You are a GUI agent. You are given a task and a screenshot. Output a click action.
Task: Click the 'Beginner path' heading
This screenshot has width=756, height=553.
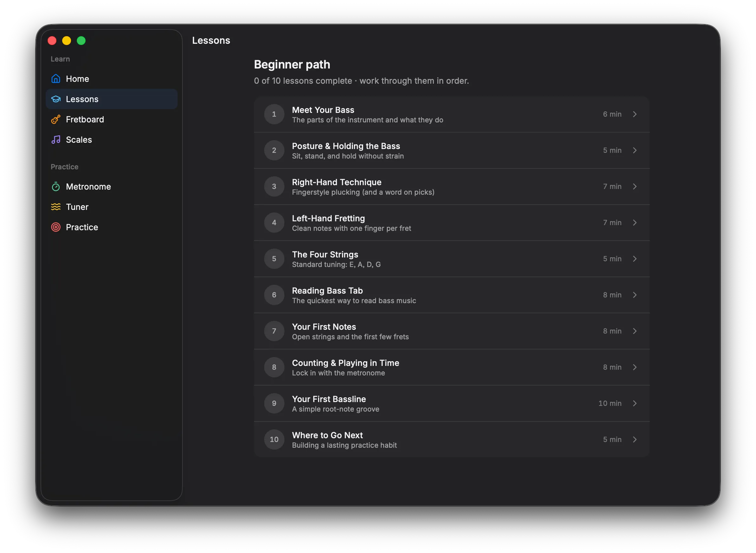click(292, 64)
